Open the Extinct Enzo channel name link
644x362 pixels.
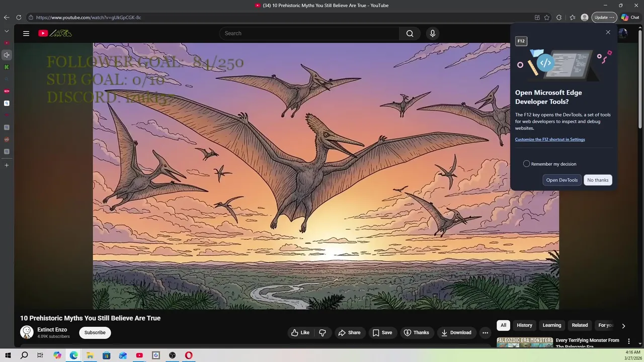pos(52,330)
